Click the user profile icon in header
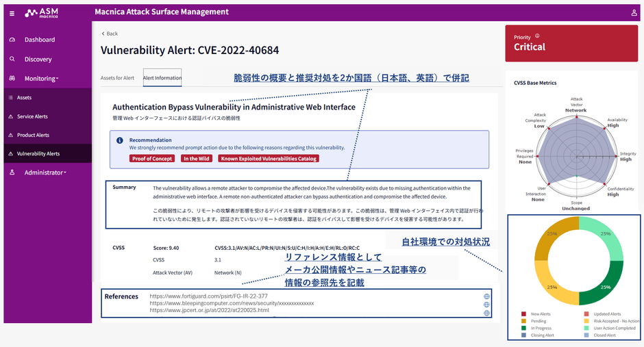The image size is (644, 347). [633, 13]
